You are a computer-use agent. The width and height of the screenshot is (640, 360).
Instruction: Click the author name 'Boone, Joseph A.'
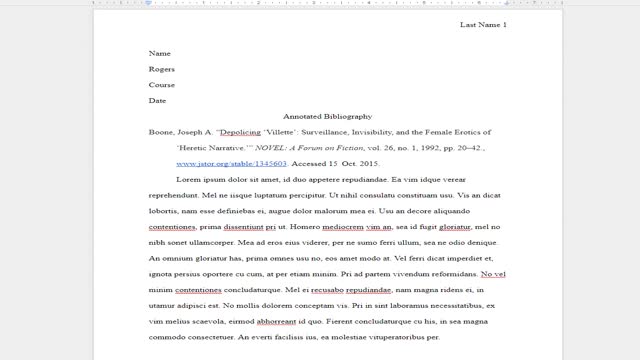pyautogui.click(x=181, y=132)
